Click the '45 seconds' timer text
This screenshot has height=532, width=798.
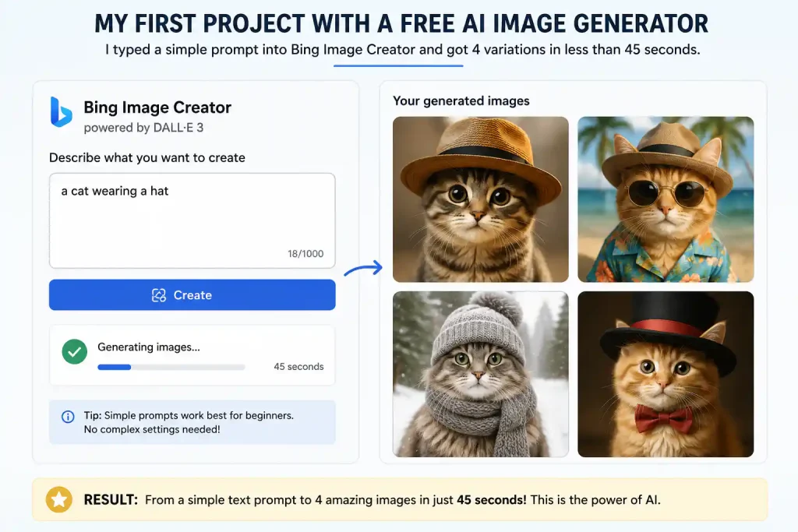[x=298, y=367]
